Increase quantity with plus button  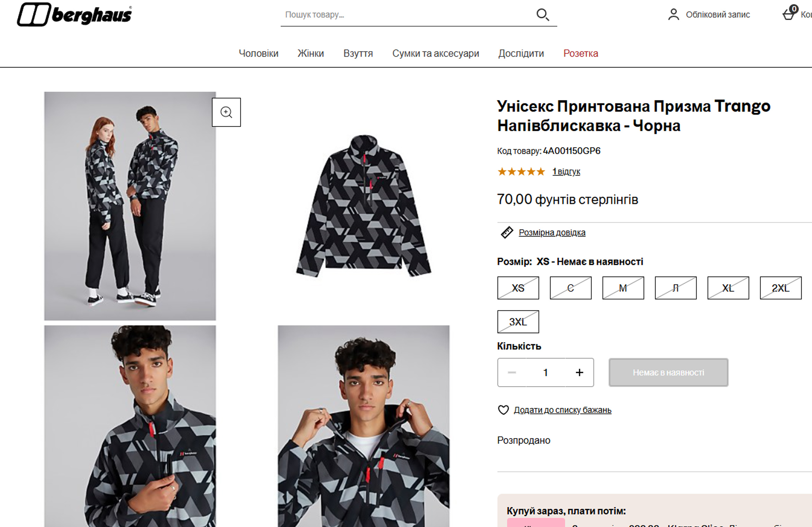pyautogui.click(x=579, y=373)
